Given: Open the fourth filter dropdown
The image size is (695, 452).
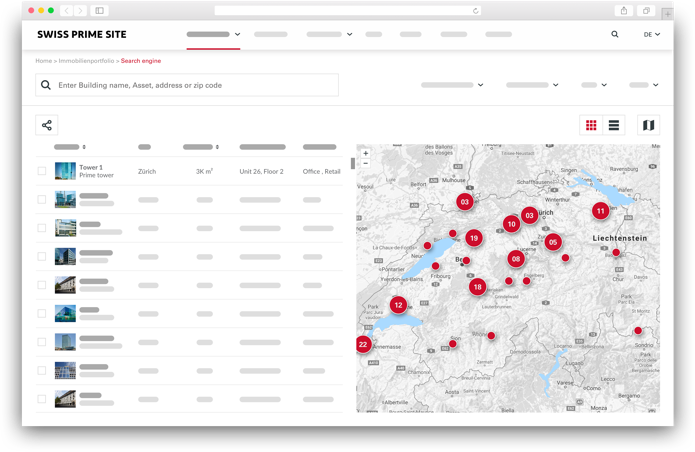Looking at the screenshot, I should [x=644, y=85].
